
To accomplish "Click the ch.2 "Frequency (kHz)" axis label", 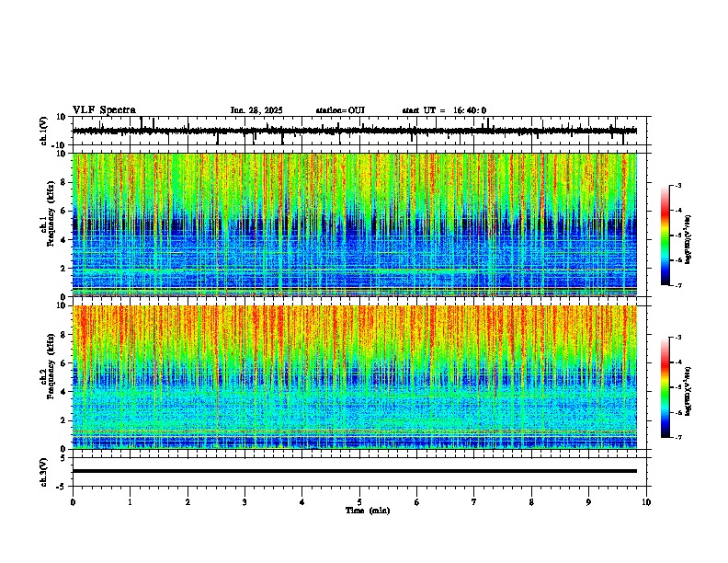I will [51, 366].
